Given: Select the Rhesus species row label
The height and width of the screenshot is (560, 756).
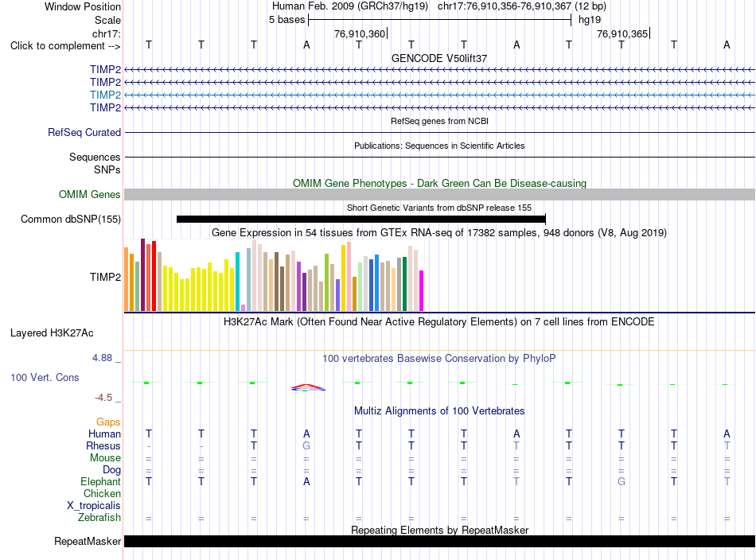Looking at the screenshot, I should [x=103, y=445].
